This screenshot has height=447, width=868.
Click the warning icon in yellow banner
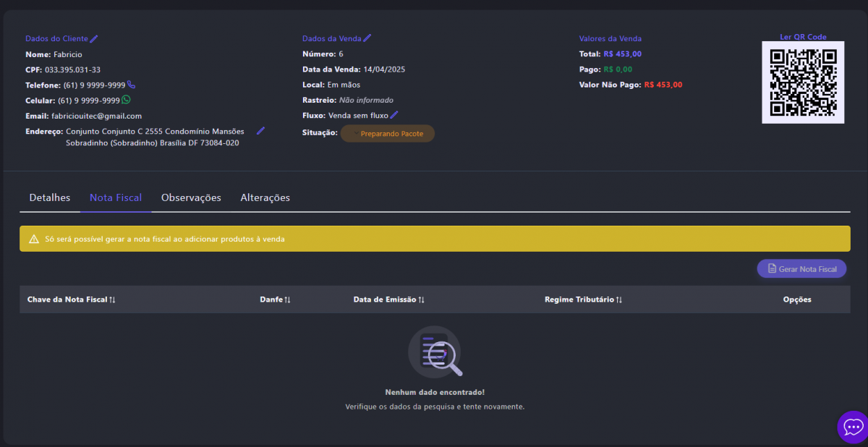[34, 239]
